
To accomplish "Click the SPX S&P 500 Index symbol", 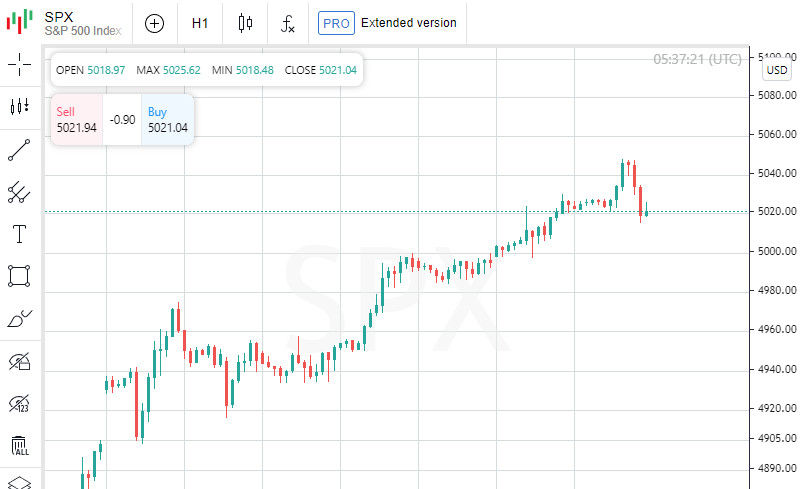I will coord(82,23).
